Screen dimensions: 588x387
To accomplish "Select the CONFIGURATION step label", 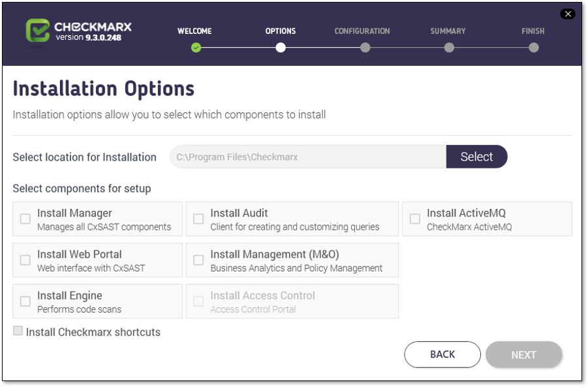I will coord(362,31).
